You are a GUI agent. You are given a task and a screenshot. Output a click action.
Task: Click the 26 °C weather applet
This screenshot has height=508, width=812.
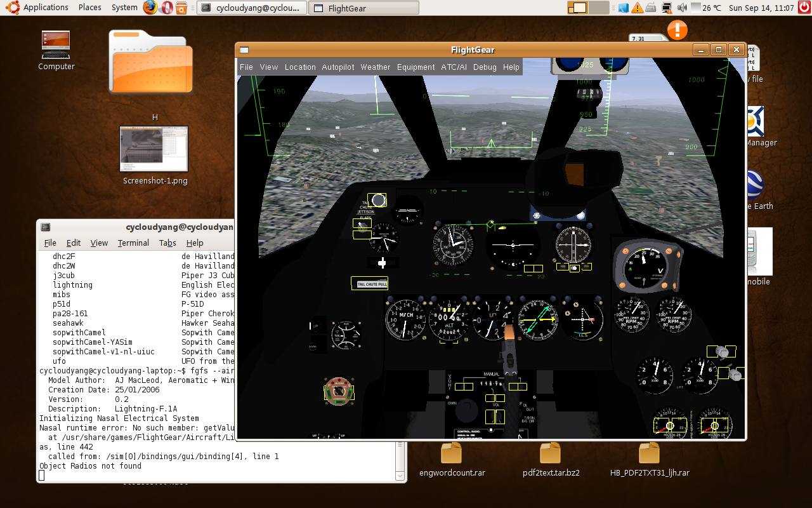(x=705, y=8)
